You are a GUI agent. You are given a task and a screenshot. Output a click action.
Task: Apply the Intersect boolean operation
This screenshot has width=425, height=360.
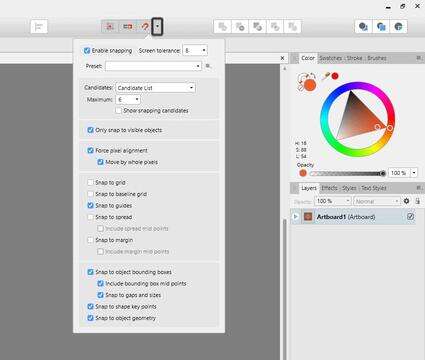[257, 27]
